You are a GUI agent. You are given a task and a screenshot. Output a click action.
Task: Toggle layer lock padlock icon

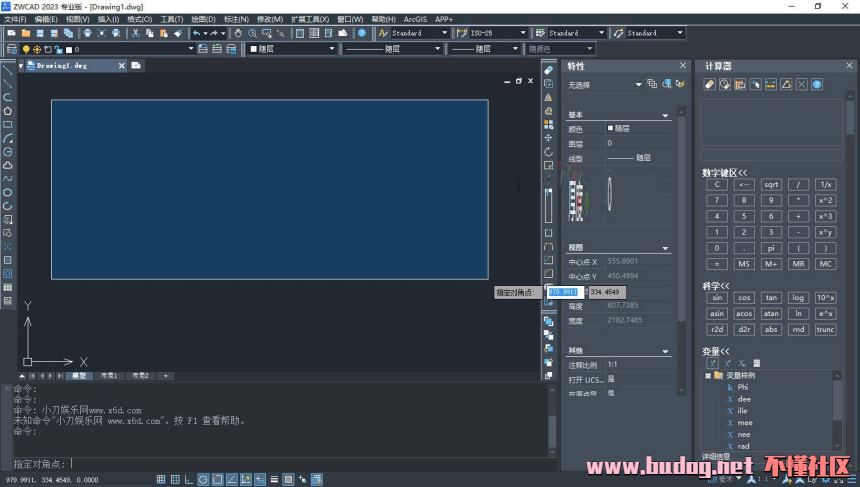click(x=59, y=49)
